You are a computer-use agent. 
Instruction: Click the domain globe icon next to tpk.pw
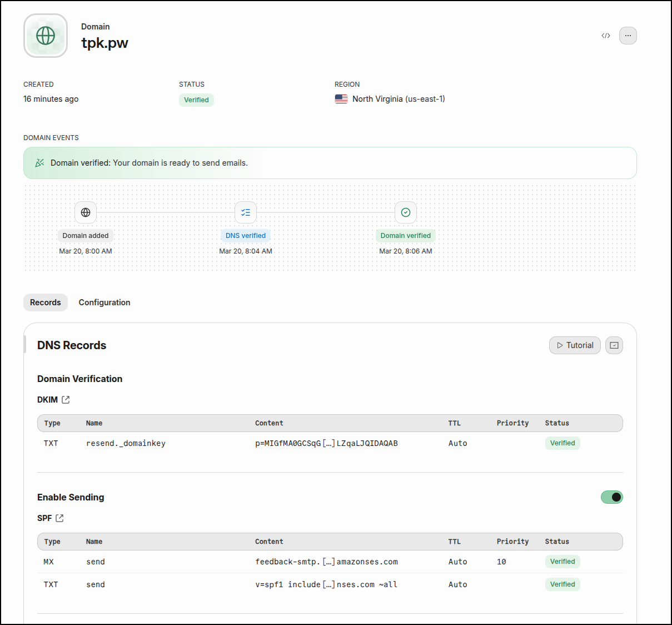pos(46,36)
